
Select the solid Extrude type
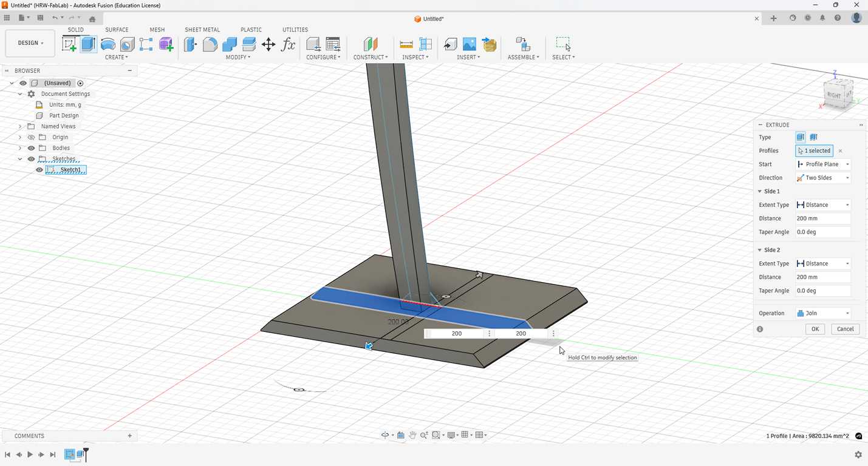pos(801,137)
